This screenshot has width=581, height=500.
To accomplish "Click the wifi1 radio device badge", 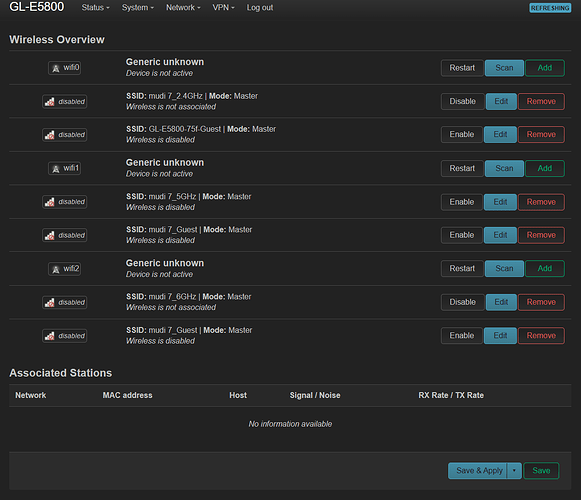I will click(64, 168).
